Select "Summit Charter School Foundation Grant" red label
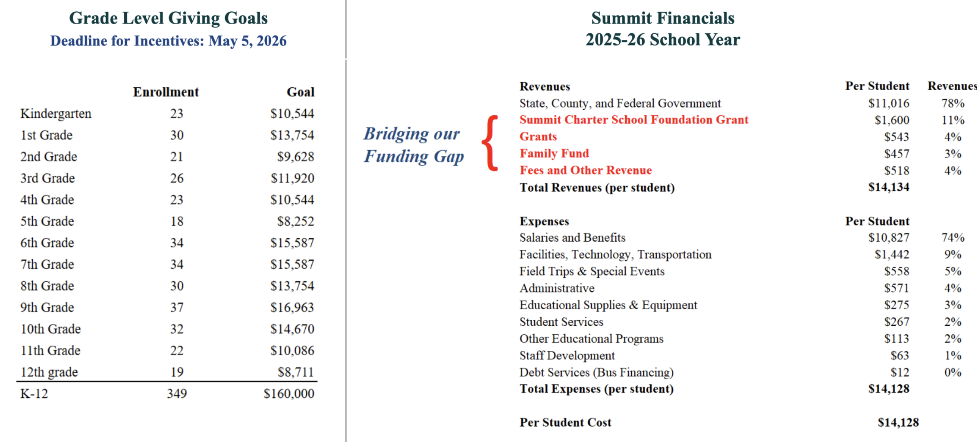 (634, 120)
